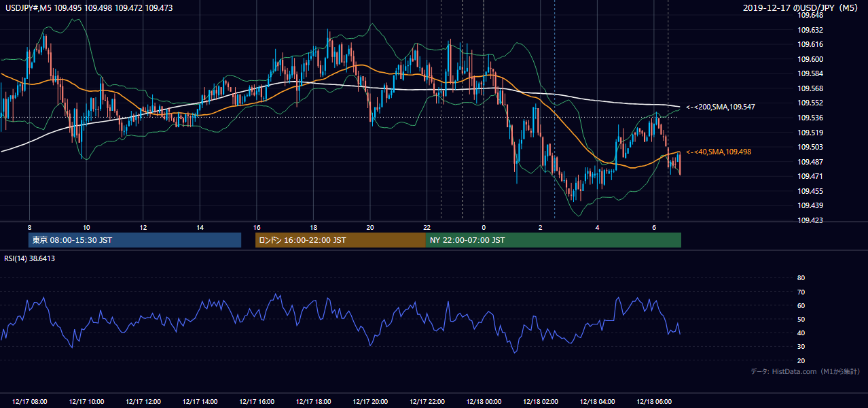Click the bottom time label '12/17 10:00'
This screenshot has width=868, height=408.
(86, 401)
